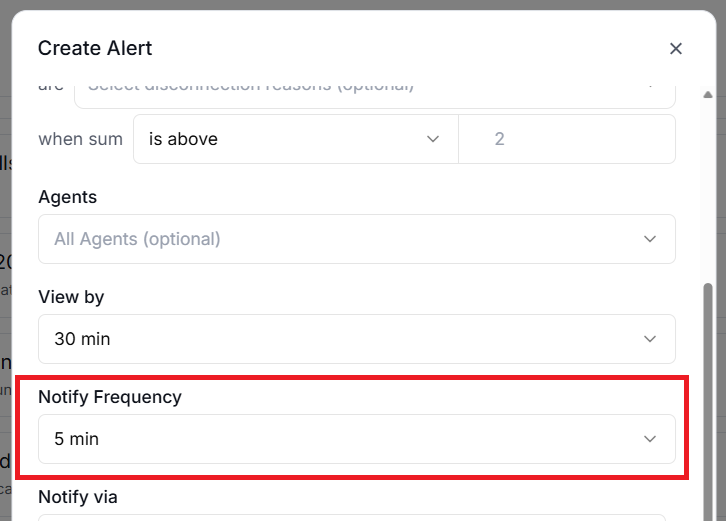The height and width of the screenshot is (521, 726).
Task: Click the 'when sum' label text
Action: pyautogui.click(x=80, y=139)
